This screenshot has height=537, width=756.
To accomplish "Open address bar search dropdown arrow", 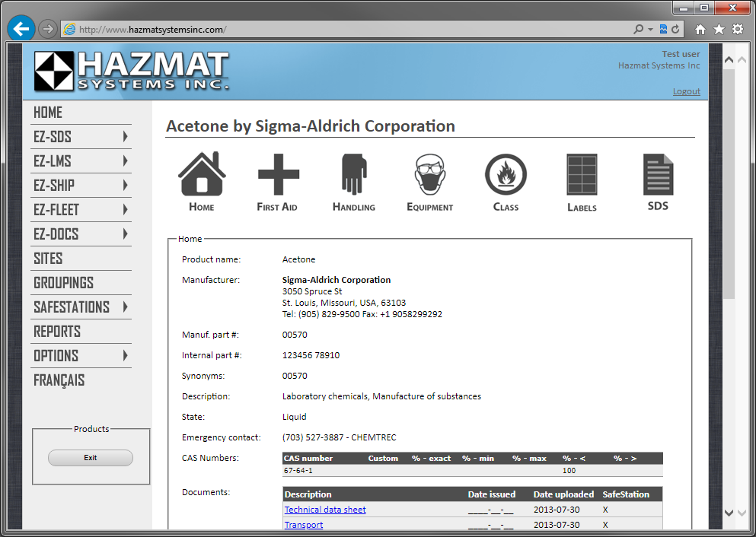I will [x=650, y=30].
